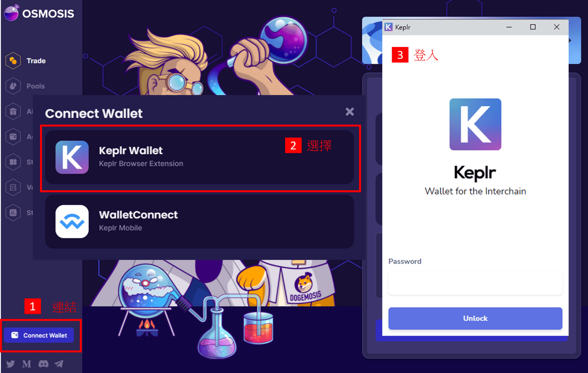Maximize the Keplr popup window
Screen dimensions: 588x373
pyautogui.click(x=533, y=27)
